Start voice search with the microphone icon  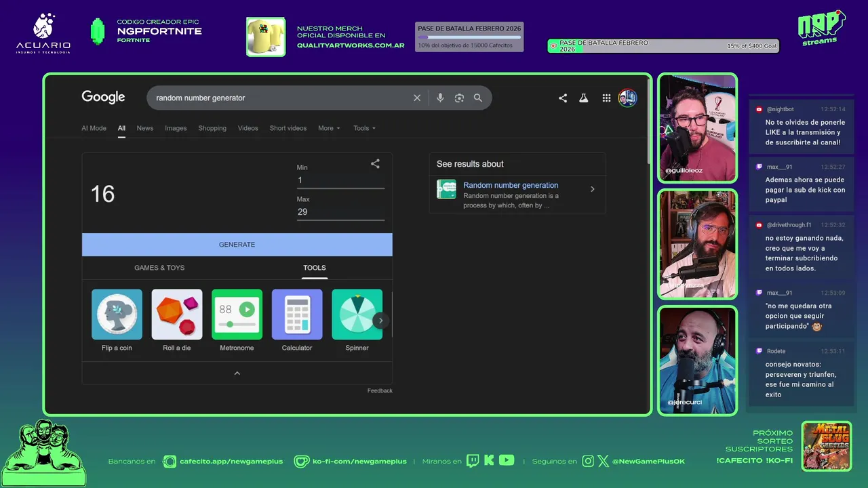[440, 98]
